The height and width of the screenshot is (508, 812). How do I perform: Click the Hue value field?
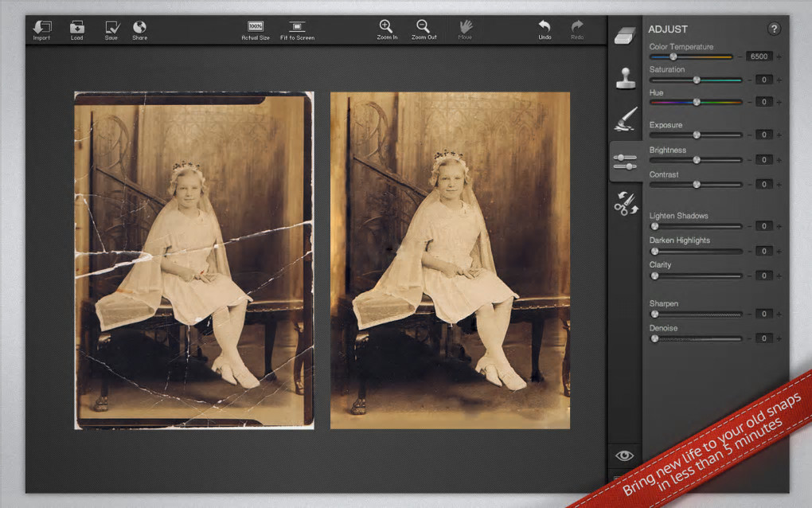[x=764, y=101]
